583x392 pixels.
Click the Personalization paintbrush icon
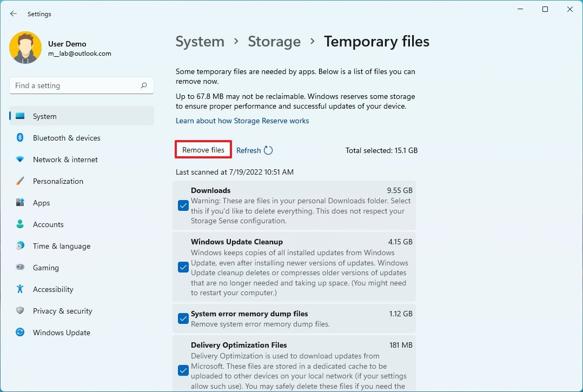click(x=20, y=181)
